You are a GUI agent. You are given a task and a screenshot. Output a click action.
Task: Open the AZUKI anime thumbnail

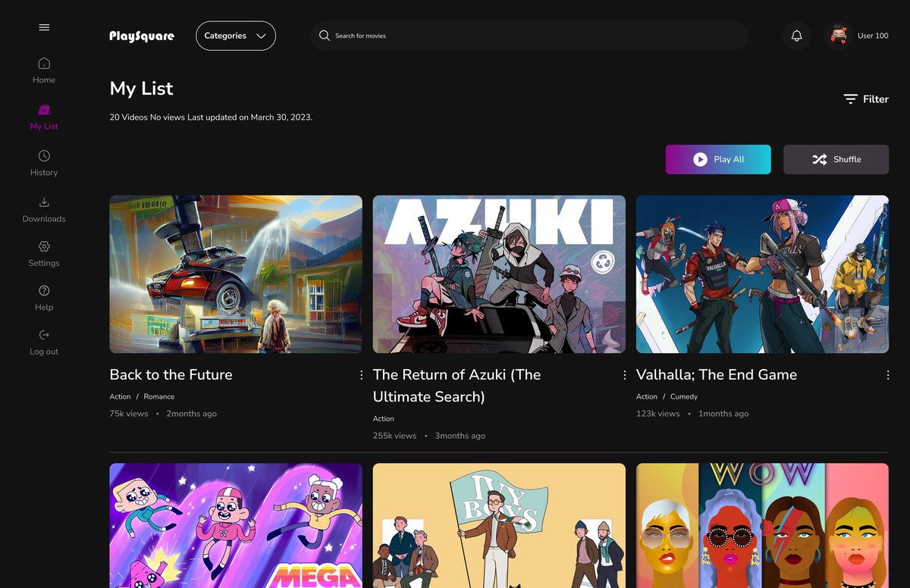click(499, 274)
